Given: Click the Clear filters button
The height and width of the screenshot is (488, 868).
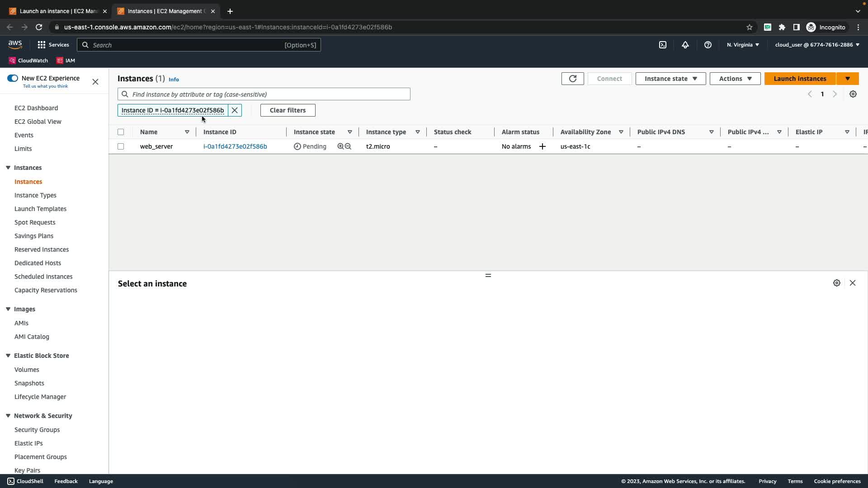Looking at the screenshot, I should click(288, 110).
